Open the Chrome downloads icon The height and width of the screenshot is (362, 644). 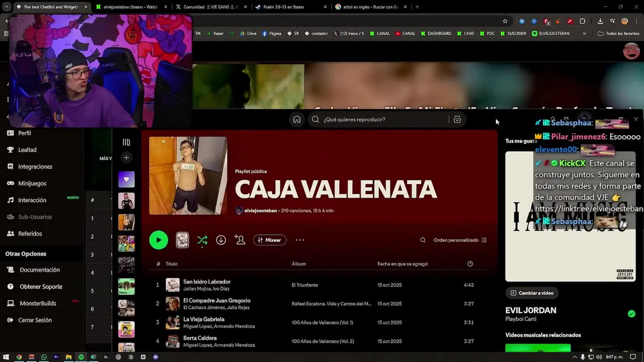(x=600, y=21)
